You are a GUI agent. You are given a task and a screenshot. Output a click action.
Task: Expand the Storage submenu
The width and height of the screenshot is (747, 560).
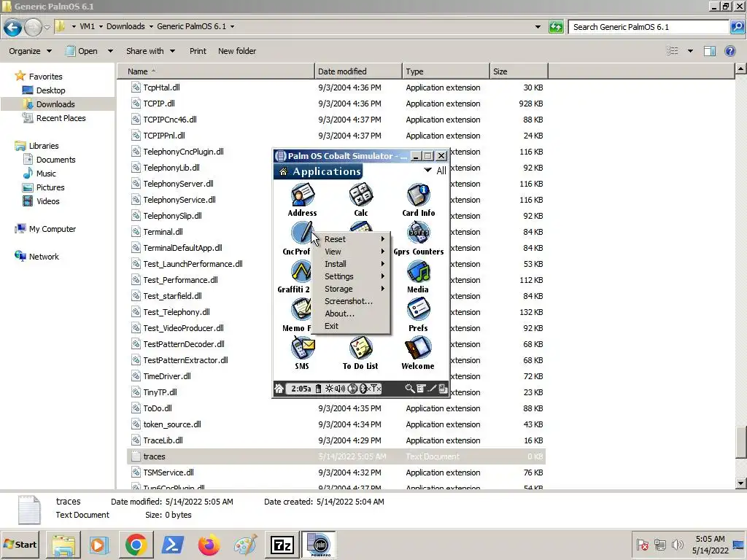click(351, 289)
